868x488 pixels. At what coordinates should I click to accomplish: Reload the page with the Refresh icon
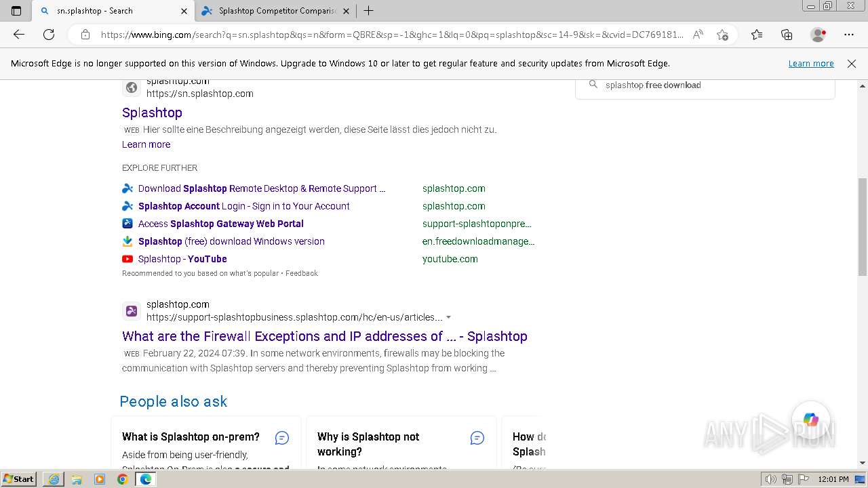[x=49, y=35]
